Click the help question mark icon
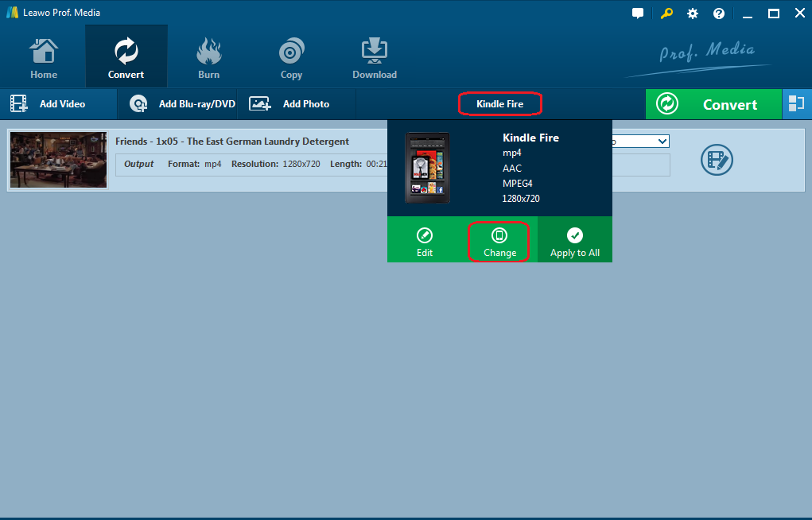Screen dimensions: 812x520 tap(719, 14)
